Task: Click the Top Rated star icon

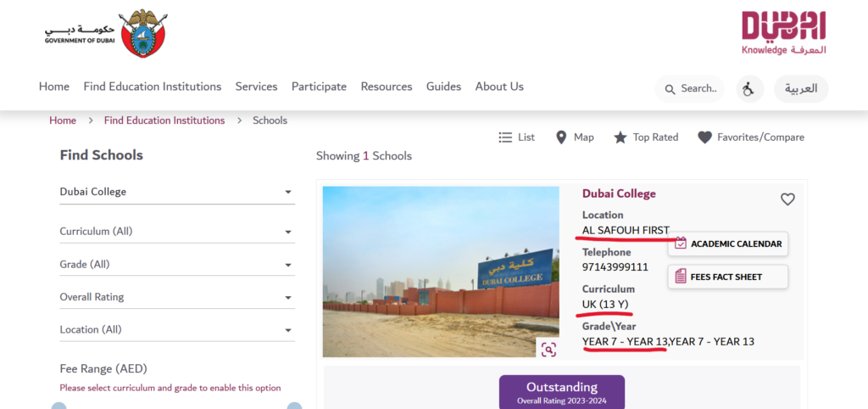Action: point(620,137)
